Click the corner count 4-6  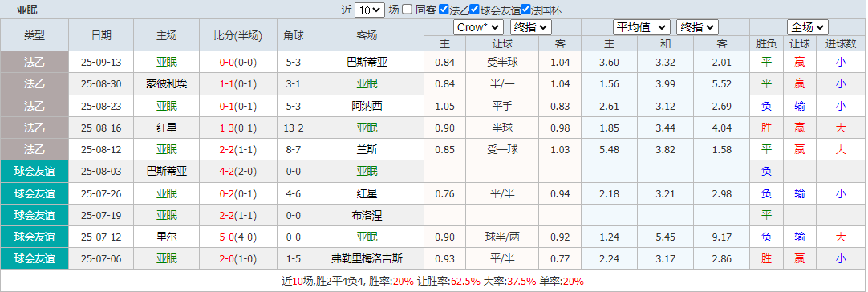(x=294, y=193)
